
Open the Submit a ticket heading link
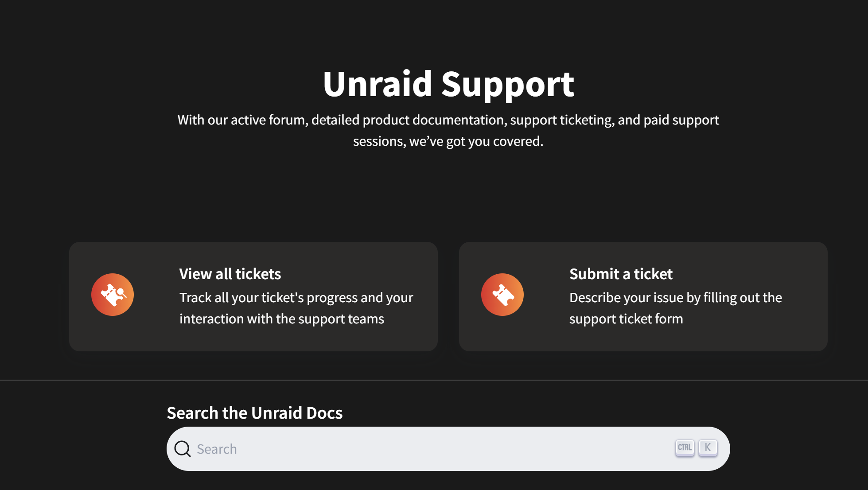(621, 274)
